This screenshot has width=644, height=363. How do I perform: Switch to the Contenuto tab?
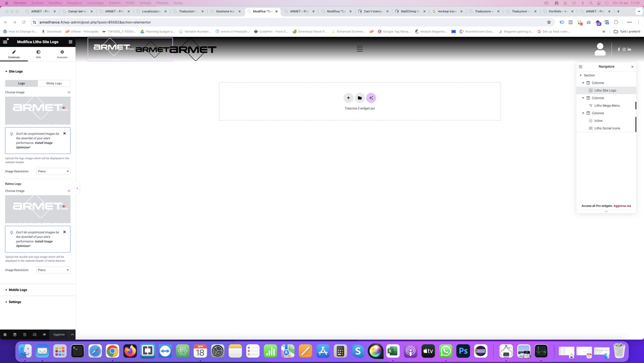pyautogui.click(x=14, y=54)
